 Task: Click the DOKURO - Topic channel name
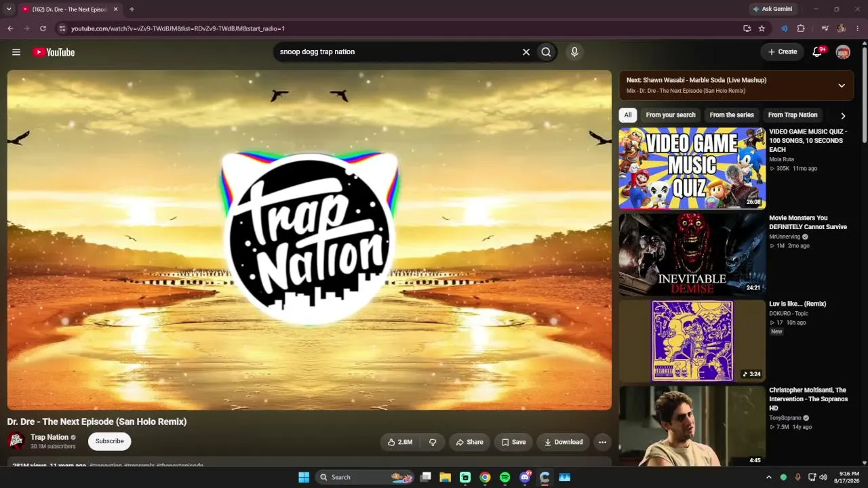[789, 313]
